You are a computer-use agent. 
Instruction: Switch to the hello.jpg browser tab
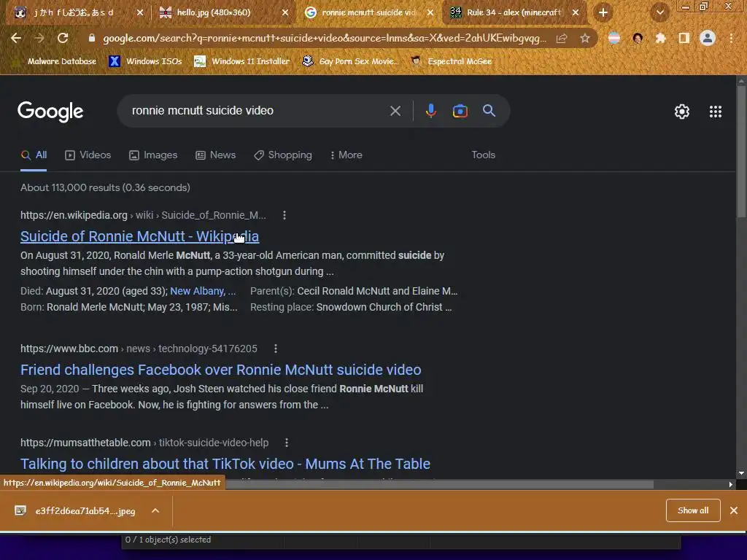[x=214, y=12]
